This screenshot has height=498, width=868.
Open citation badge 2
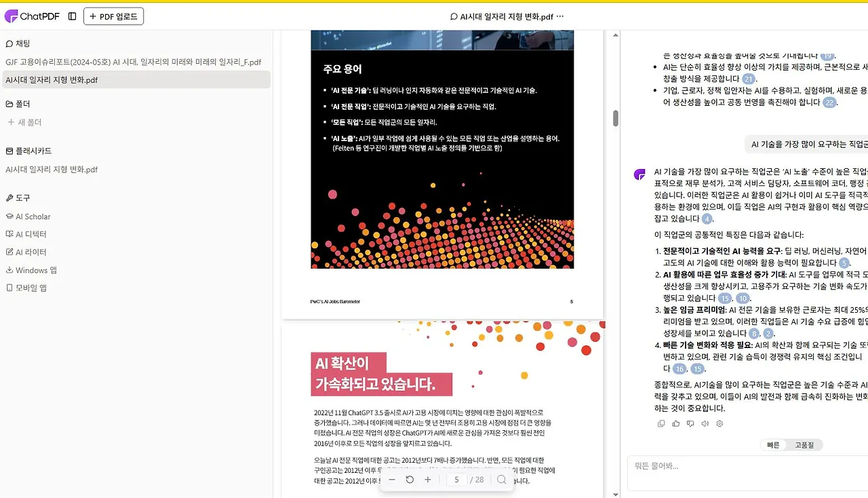point(768,334)
